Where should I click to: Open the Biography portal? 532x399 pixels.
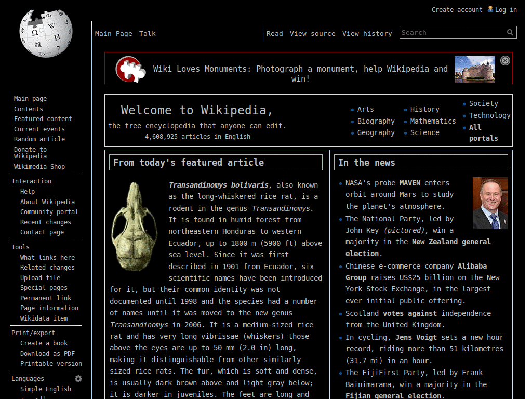tap(376, 121)
